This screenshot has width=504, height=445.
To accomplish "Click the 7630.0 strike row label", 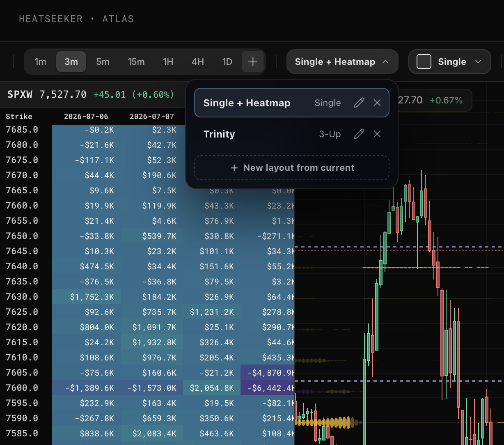I will tap(22, 296).
